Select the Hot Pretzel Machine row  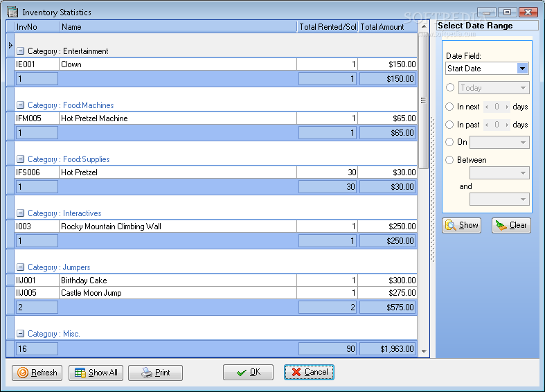pyautogui.click(x=215, y=118)
